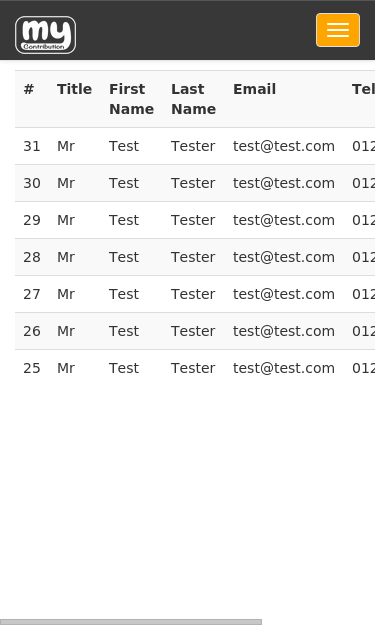Screen dimensions: 375x627
Task: Click Tester last name in row 27
Action: pos(193,294)
